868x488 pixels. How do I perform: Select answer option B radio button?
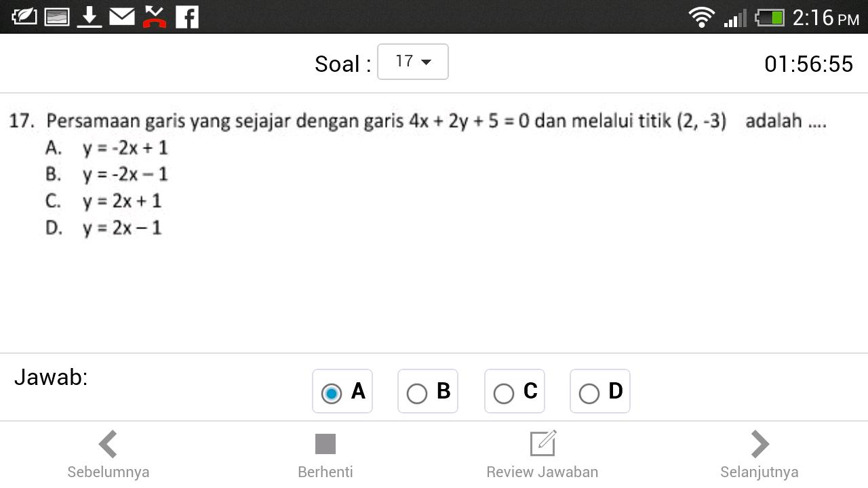click(417, 393)
